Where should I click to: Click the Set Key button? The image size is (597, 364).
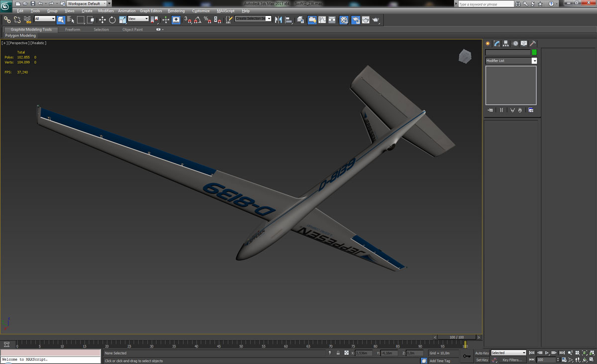[x=482, y=360]
